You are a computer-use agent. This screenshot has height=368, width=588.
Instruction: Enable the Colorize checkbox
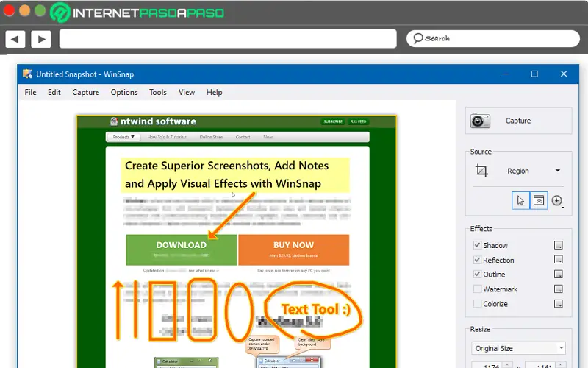pyautogui.click(x=477, y=304)
